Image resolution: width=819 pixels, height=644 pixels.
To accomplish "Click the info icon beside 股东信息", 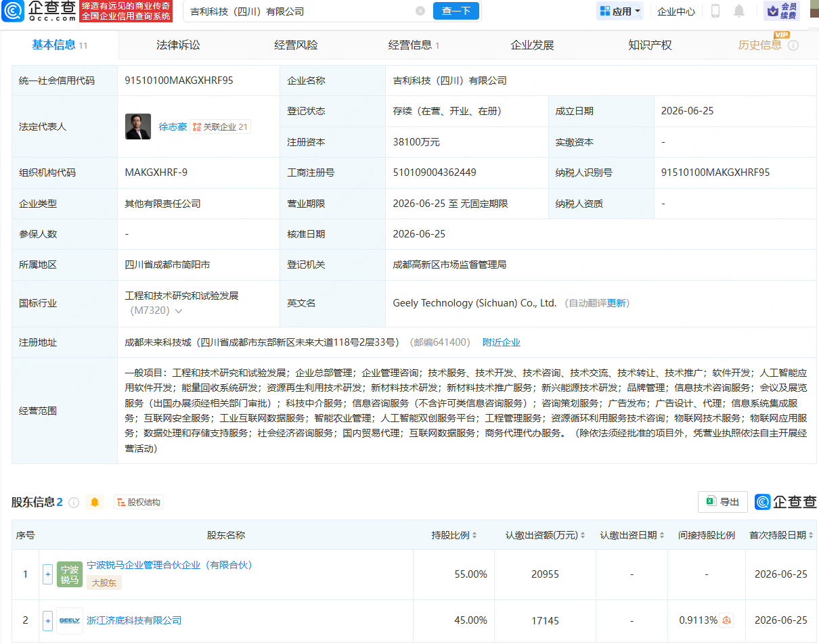I will 74,503.
